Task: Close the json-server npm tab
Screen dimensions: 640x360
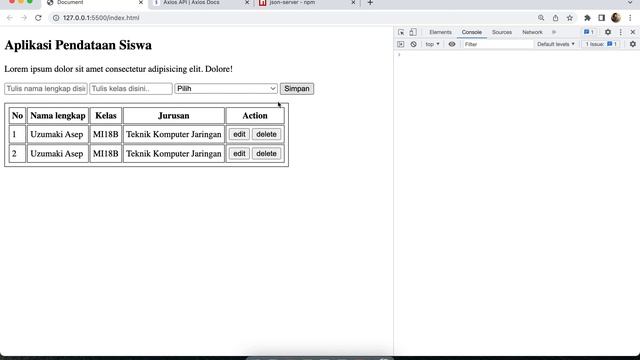Action: [353, 3]
